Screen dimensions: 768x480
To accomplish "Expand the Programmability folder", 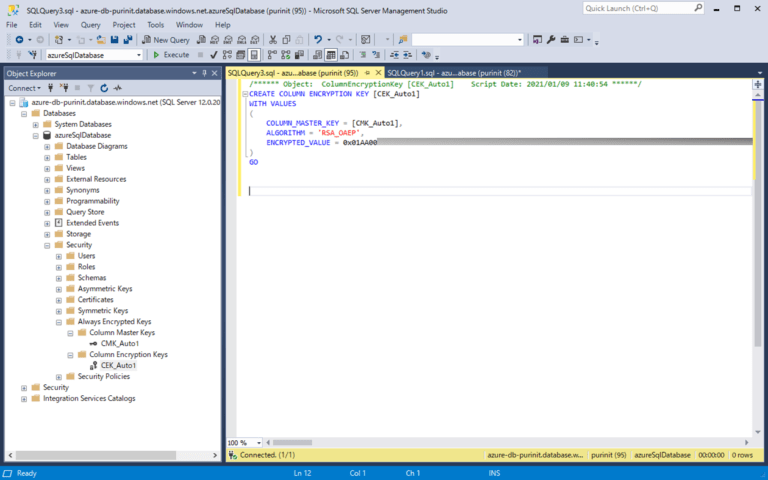I will pos(47,201).
